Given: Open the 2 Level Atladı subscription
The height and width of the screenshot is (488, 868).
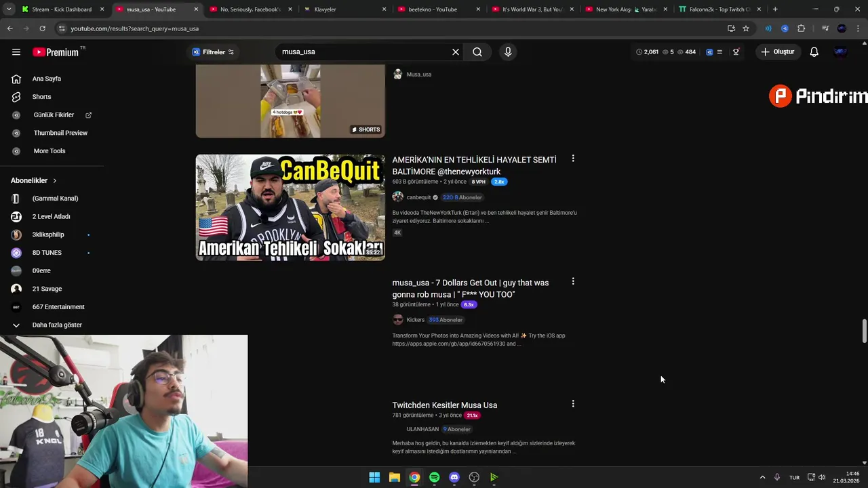Looking at the screenshot, I should (x=51, y=216).
